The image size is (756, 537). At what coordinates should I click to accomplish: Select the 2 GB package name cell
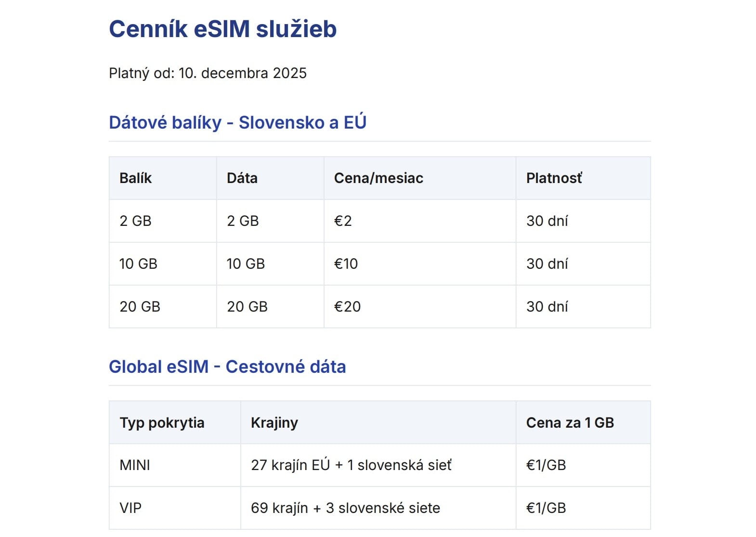(x=135, y=221)
